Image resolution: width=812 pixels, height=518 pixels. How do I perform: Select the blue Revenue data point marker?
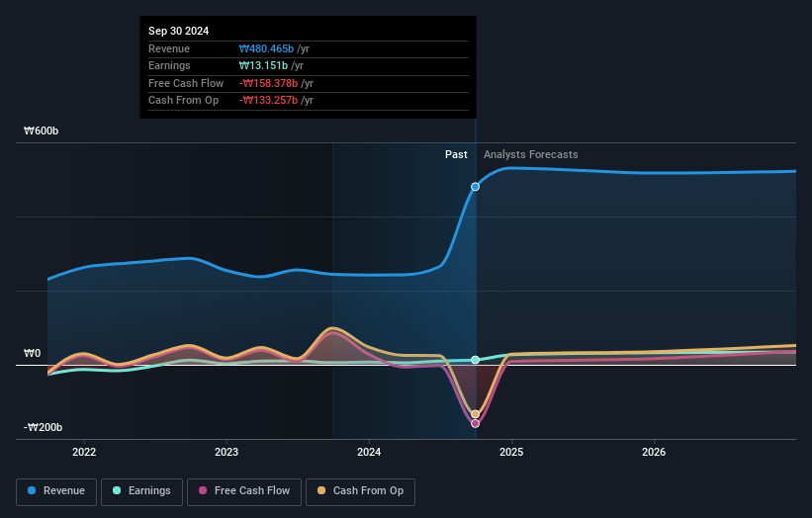tap(475, 187)
